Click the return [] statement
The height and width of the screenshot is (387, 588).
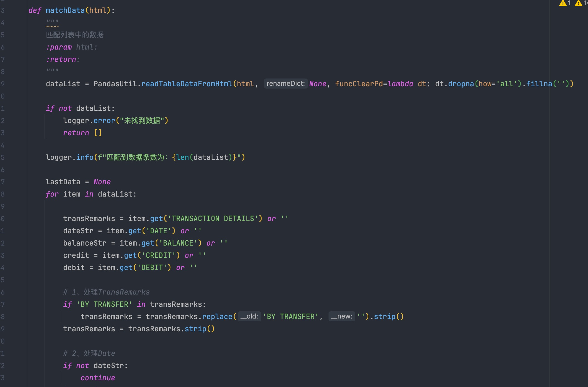tap(82, 133)
